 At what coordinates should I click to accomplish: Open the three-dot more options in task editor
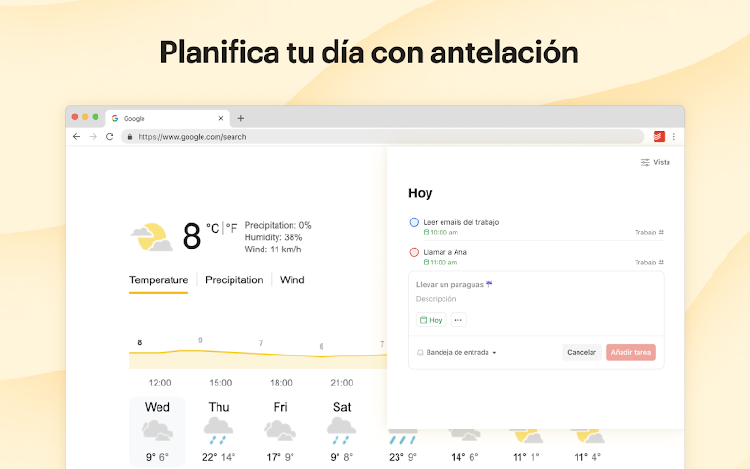click(458, 320)
